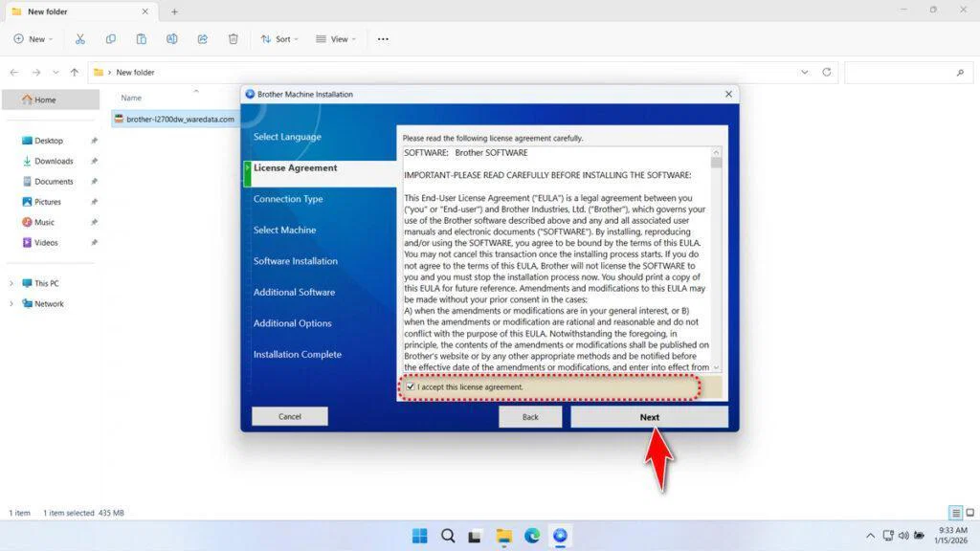Click the license agreement scrollbar
Viewport: 980px width, 551px height.
point(717,258)
